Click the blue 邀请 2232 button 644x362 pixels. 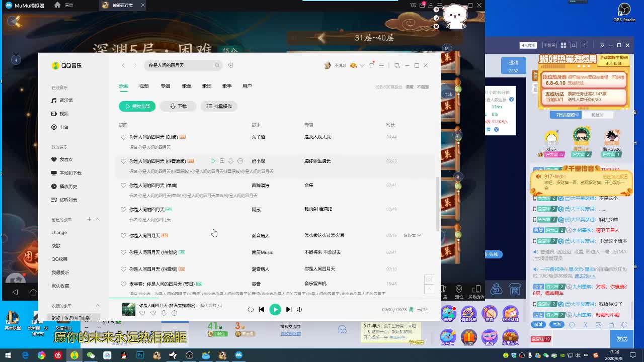[514, 66]
